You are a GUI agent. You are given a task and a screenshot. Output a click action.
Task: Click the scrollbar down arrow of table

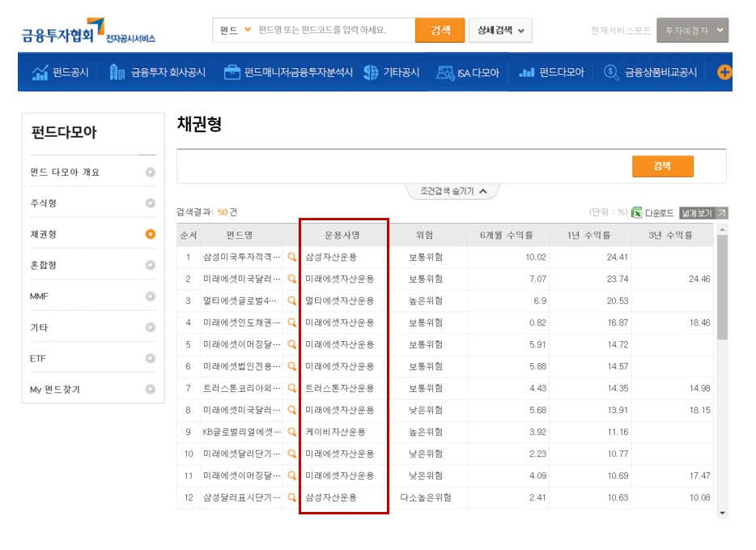[x=722, y=513]
